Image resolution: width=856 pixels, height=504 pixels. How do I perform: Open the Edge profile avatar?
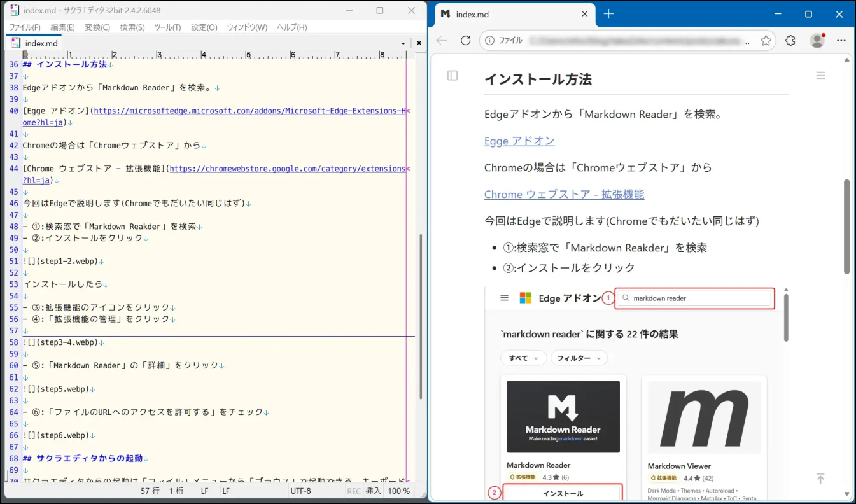click(817, 40)
